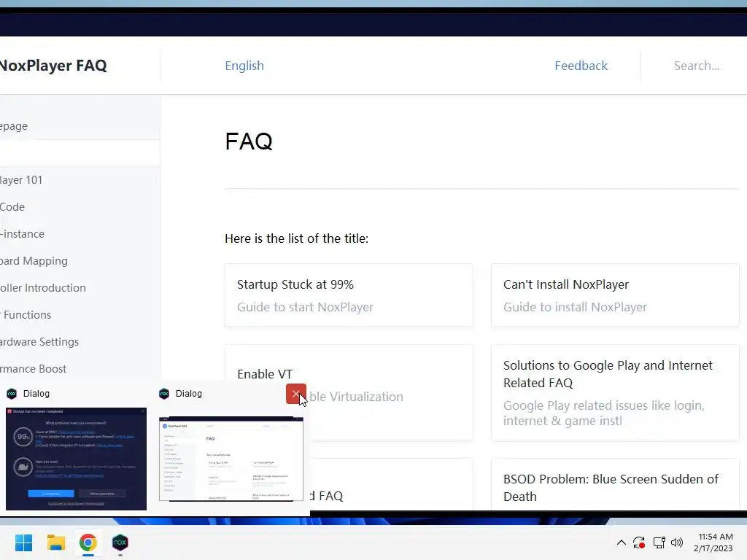Click the NoxPlayer taskbar icon
This screenshot has height=560, width=747.
[120, 542]
